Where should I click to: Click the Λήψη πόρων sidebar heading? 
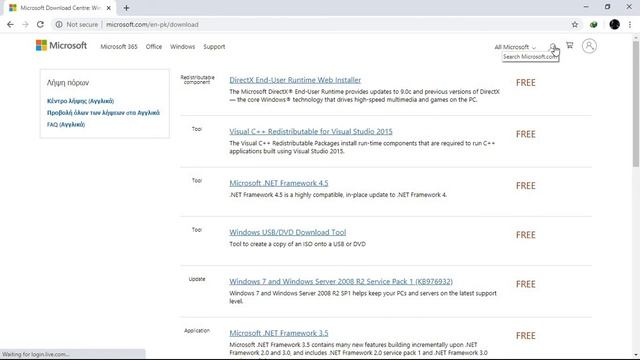click(68, 82)
